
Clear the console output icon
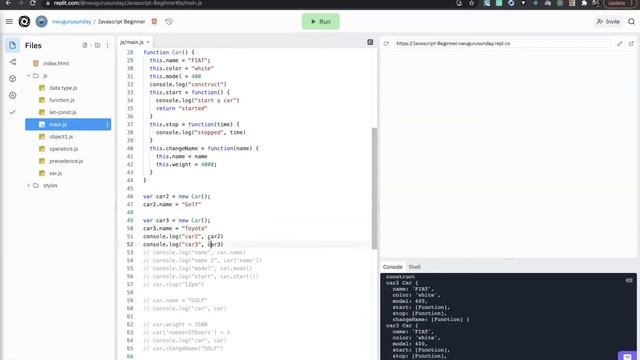[629, 280]
